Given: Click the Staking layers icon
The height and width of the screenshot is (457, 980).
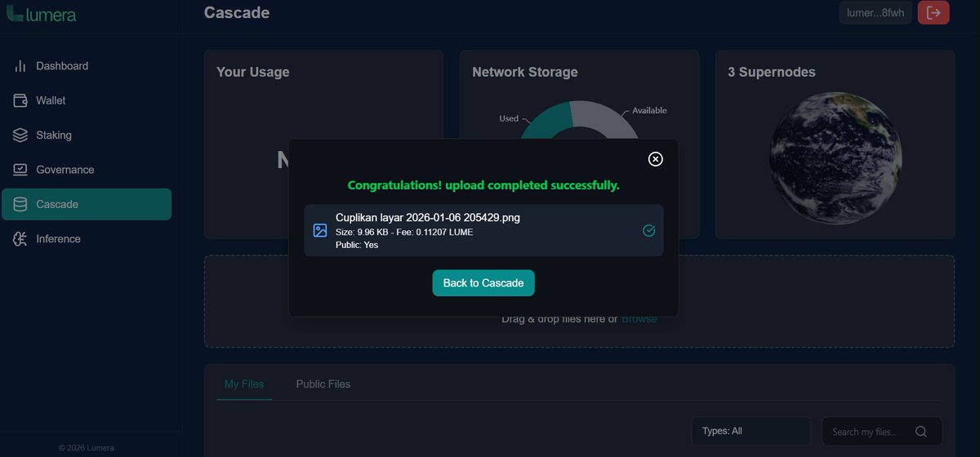Looking at the screenshot, I should 20,135.
